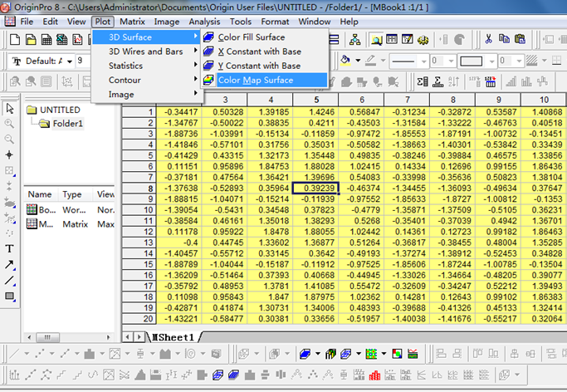Click the New Workbook icon

46,39
